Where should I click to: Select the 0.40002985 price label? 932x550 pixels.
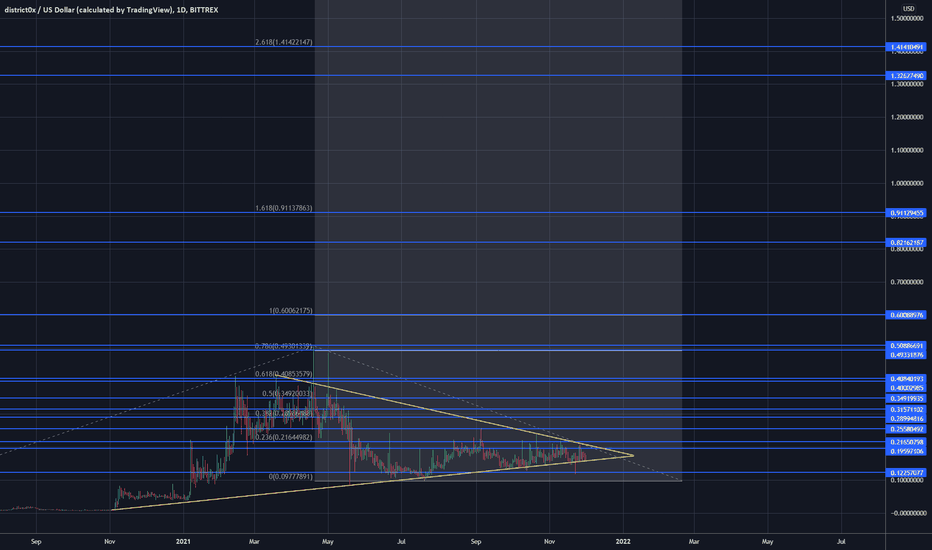pos(906,388)
